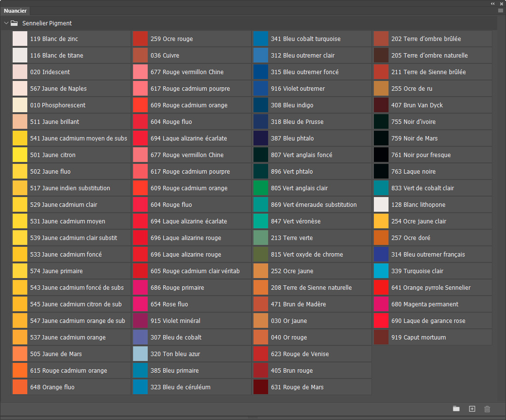Choose 307 Bleu de cobalt color
506x420 pixels.
[x=192, y=338]
